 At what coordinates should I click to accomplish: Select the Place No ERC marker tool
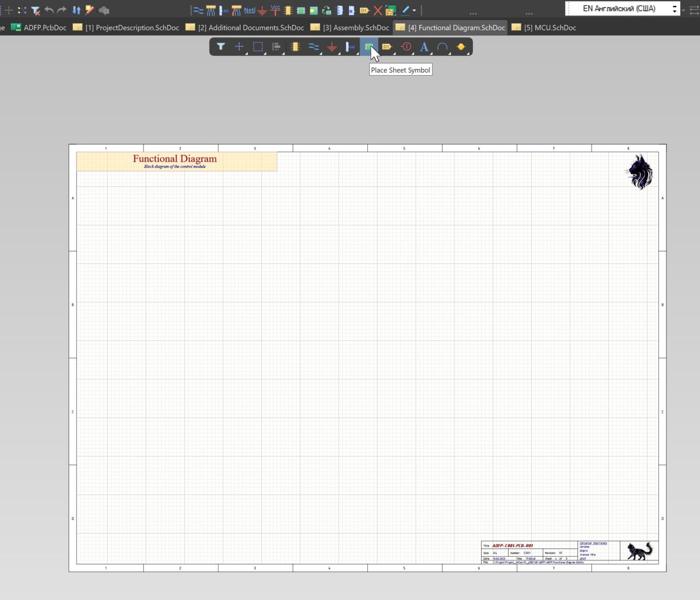pyautogui.click(x=378, y=10)
